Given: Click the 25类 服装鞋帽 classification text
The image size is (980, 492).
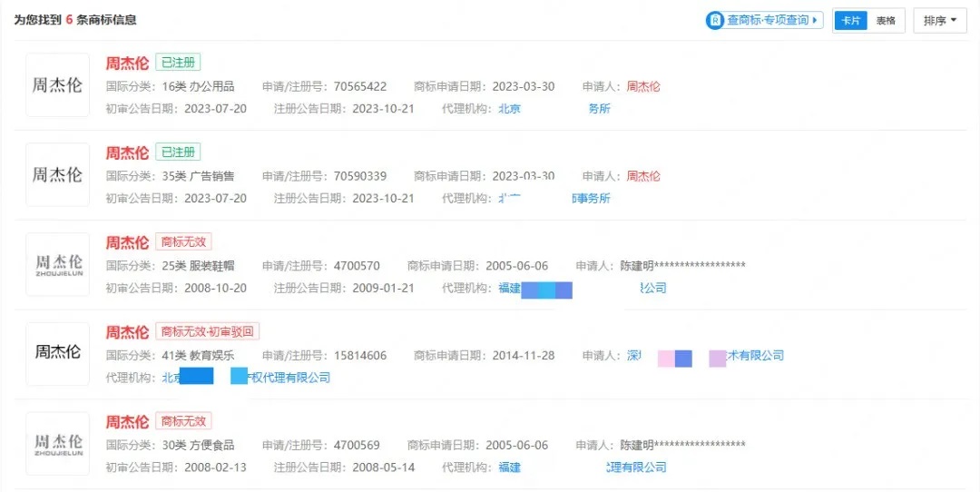Looking at the screenshot, I should click(198, 266).
